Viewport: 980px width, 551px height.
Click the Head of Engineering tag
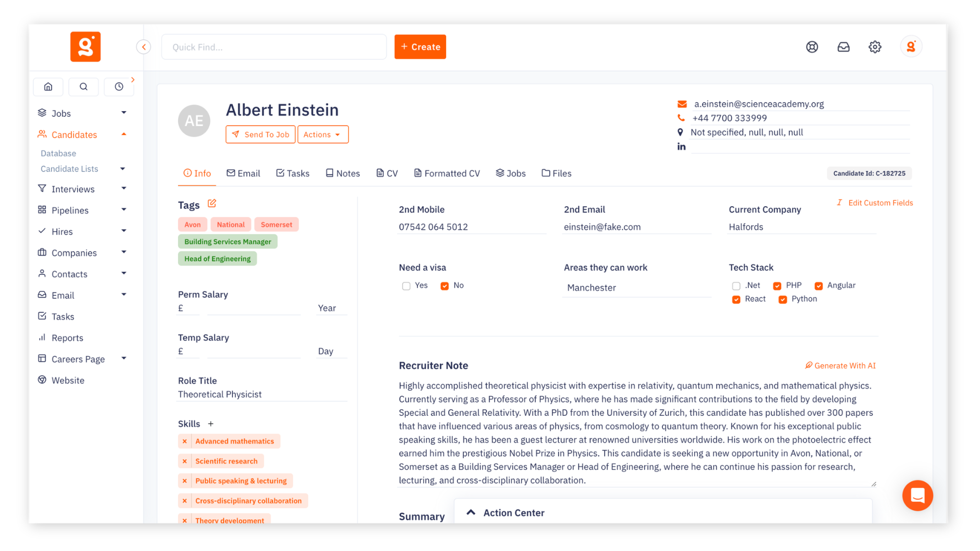tap(217, 259)
